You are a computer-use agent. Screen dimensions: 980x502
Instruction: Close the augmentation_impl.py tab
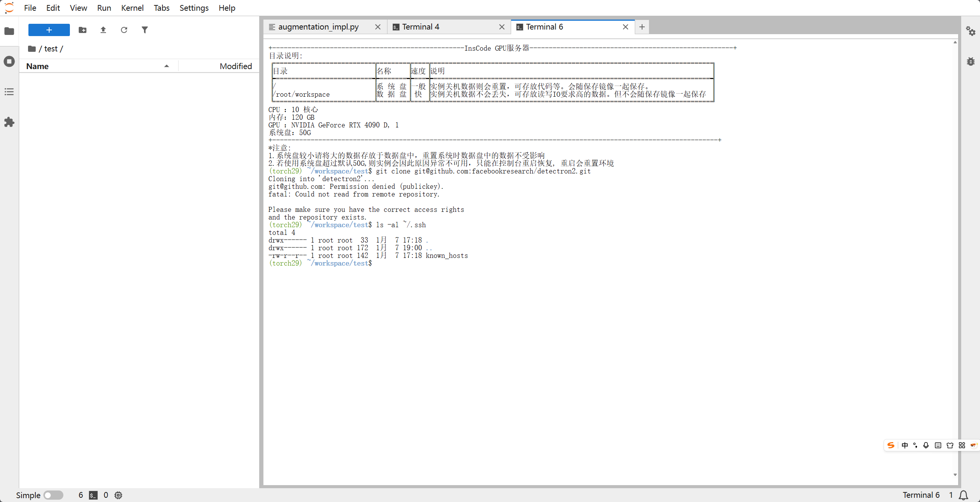point(378,27)
